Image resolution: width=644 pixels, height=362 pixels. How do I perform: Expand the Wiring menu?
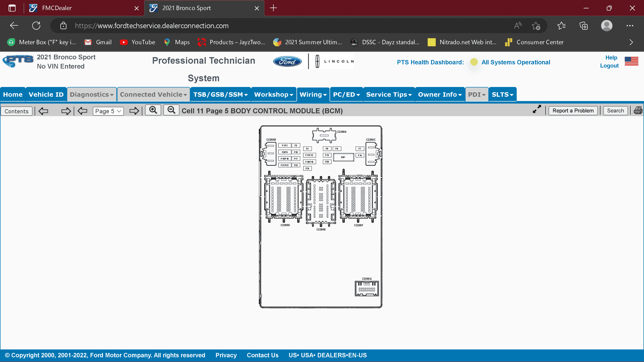tap(313, 94)
